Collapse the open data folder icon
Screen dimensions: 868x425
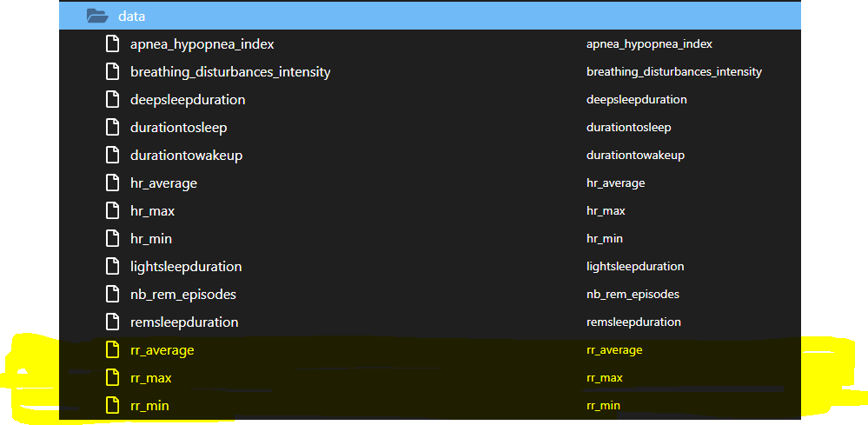point(97,16)
